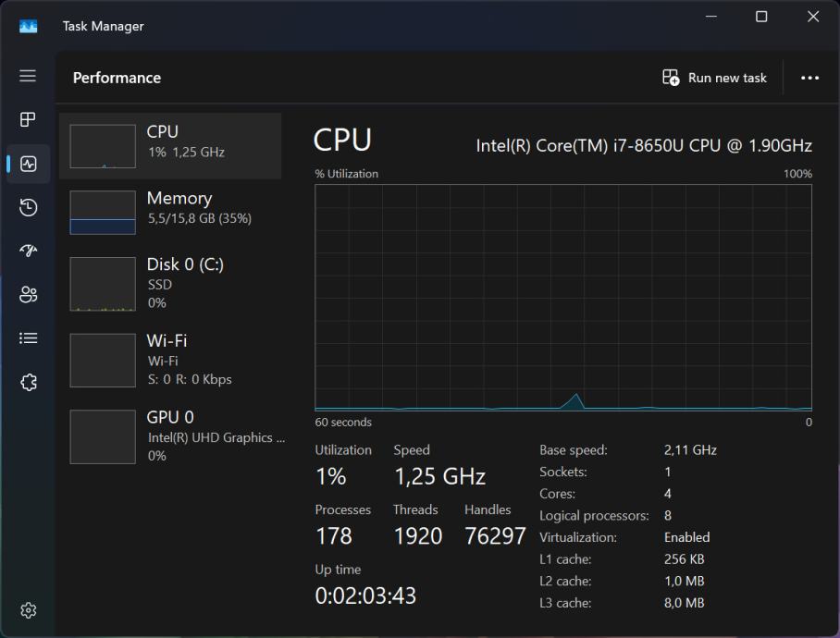
Task: Select the Wi-Fi resource entry
Action: (170, 360)
